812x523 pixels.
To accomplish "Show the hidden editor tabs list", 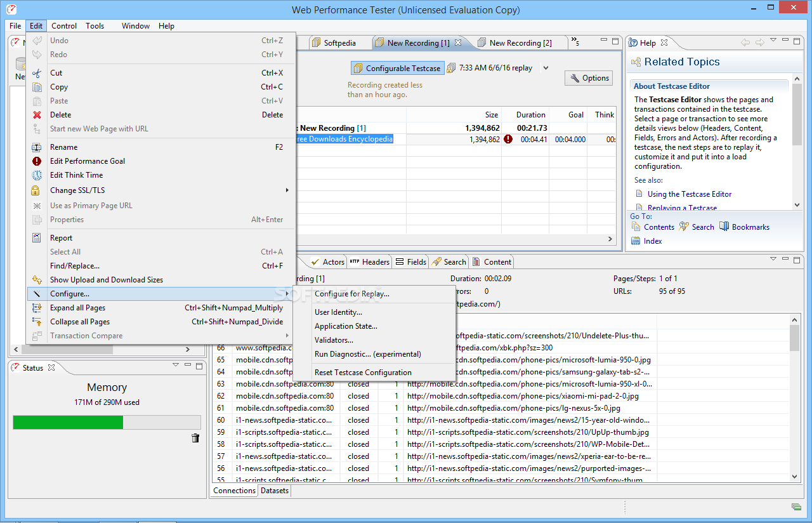I will (x=575, y=42).
